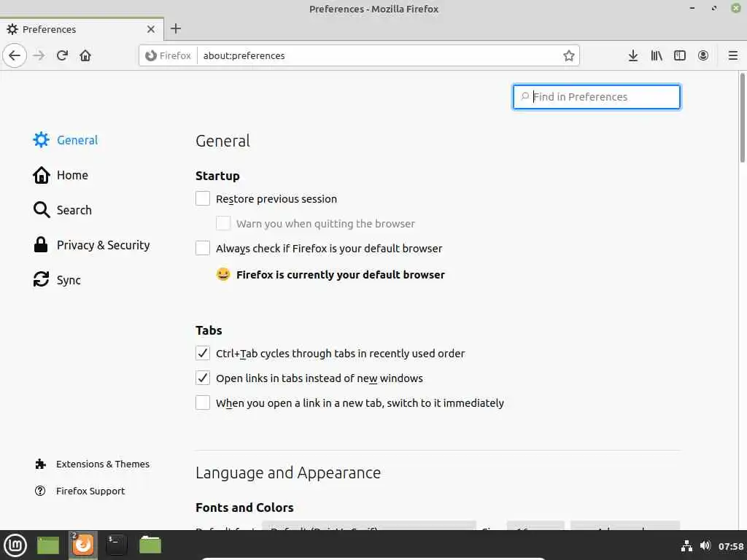This screenshot has width=747, height=560.
Task: Open the Library books icon
Action: 657,55
